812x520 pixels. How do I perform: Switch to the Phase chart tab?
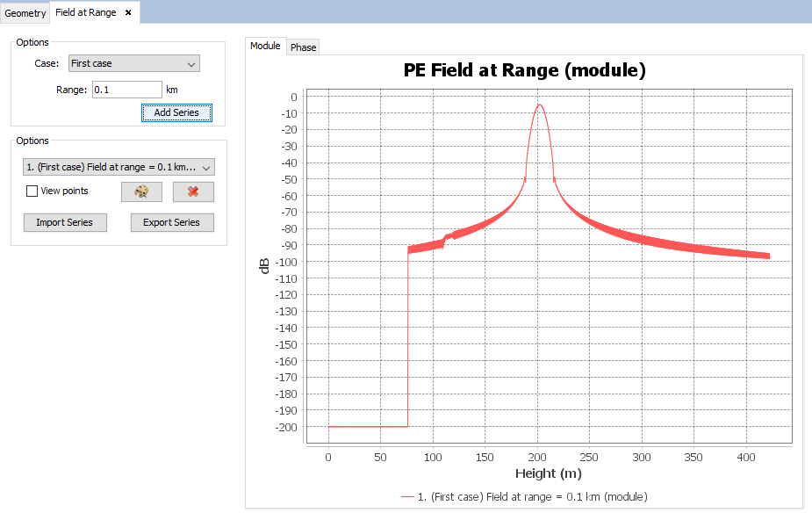point(304,47)
